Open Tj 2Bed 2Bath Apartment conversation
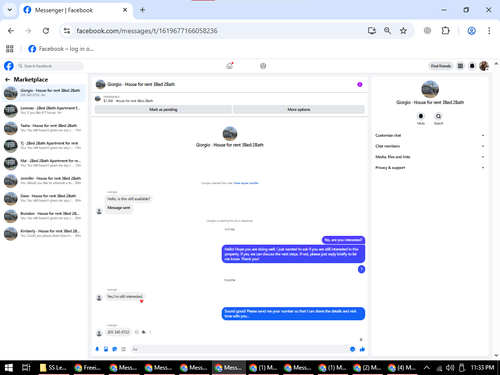The width and height of the screenshot is (500, 375). click(x=44, y=146)
